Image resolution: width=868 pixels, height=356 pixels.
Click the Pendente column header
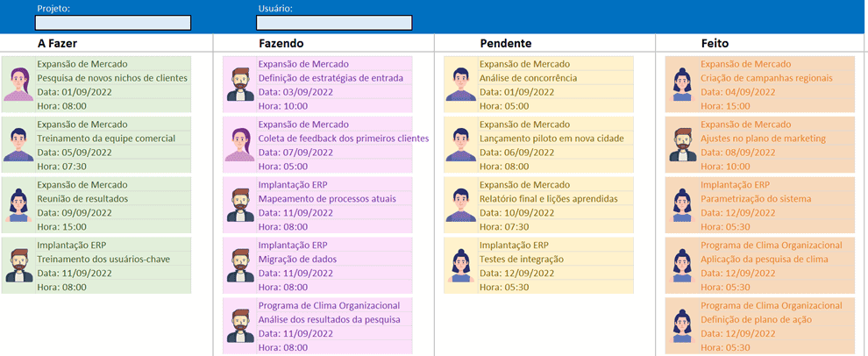[x=506, y=43]
